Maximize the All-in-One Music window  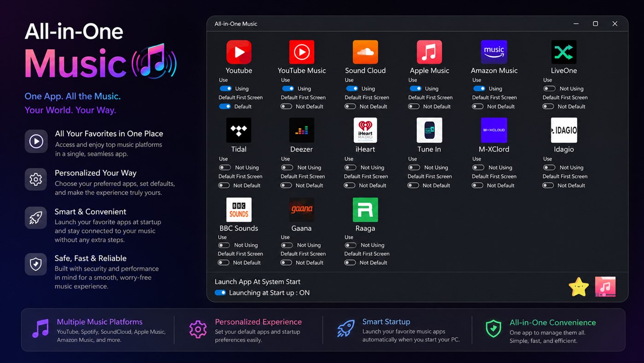pos(595,24)
